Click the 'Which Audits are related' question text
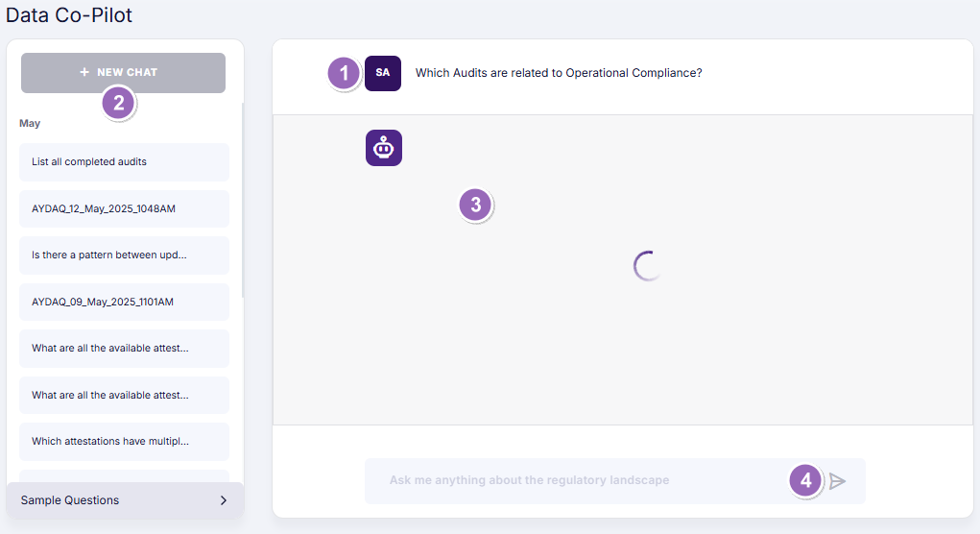Viewport: 980px width, 534px height. (559, 73)
